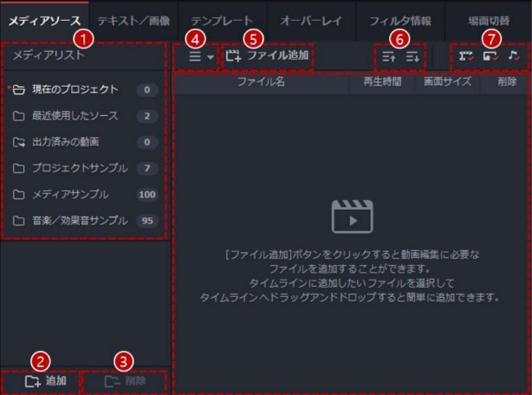
Task: Click the sort descending icon
Action: (x=411, y=56)
